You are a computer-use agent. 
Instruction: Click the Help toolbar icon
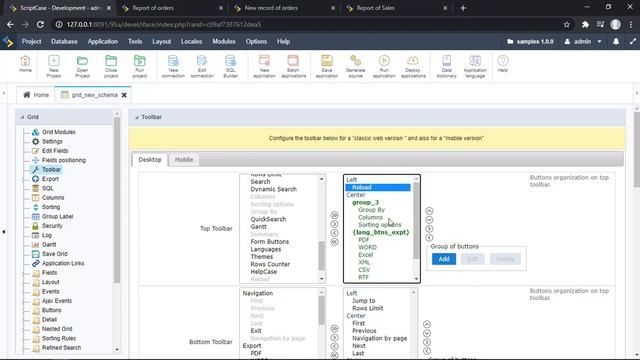click(x=503, y=64)
